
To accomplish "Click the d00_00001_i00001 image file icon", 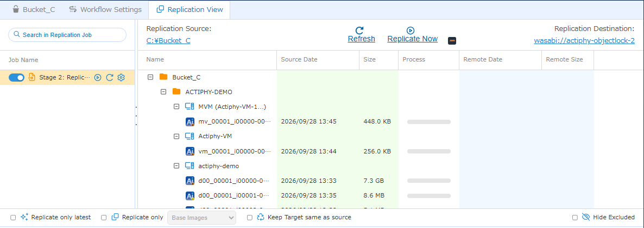I will click(190, 195).
